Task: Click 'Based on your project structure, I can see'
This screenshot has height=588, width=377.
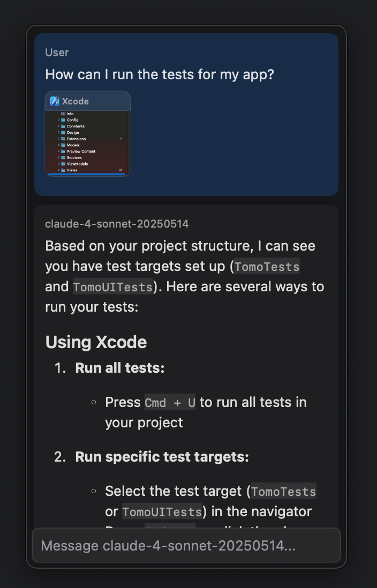Action: click(x=180, y=246)
